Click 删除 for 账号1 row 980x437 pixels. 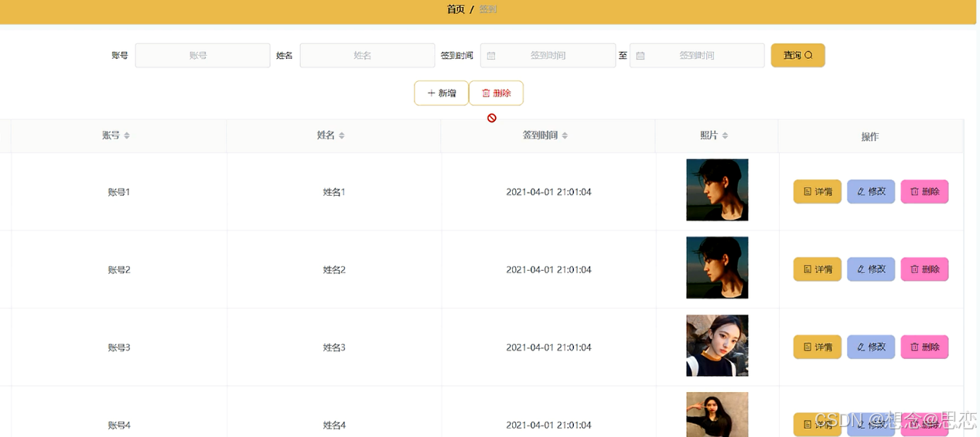pos(924,192)
